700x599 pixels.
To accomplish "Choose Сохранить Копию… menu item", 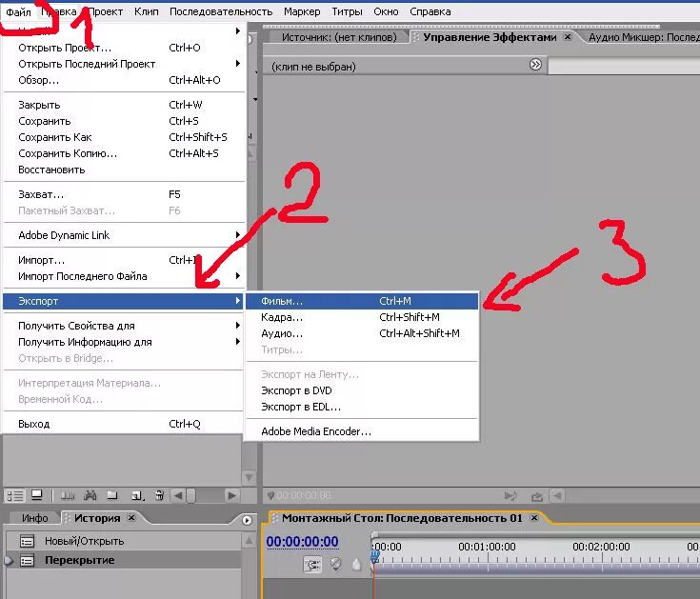I will (124, 153).
